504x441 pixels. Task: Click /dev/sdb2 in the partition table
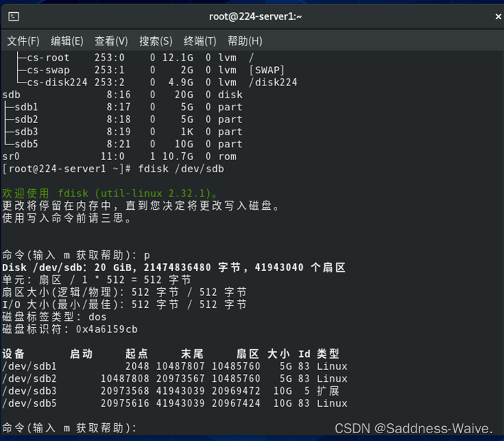tap(29, 378)
